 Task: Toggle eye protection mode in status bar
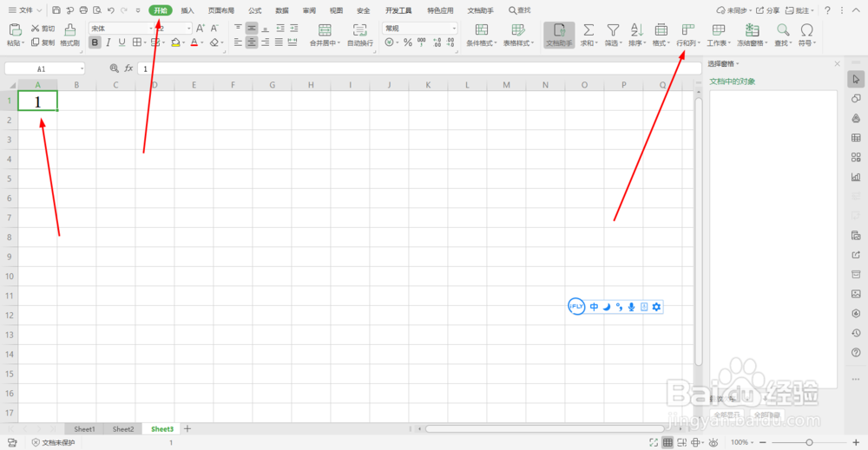713,442
